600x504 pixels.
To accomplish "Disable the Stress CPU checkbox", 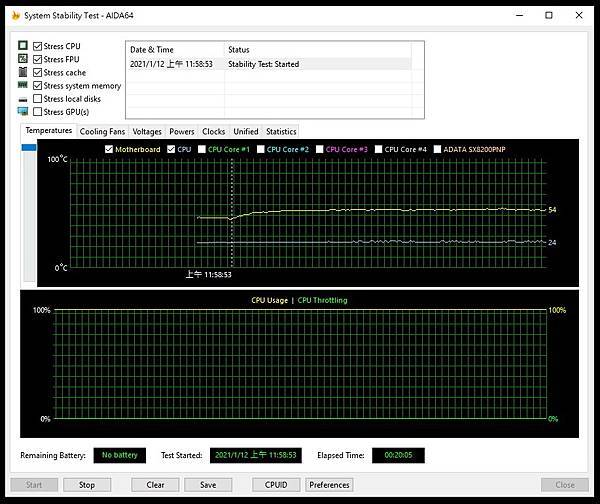I will 38,46.
